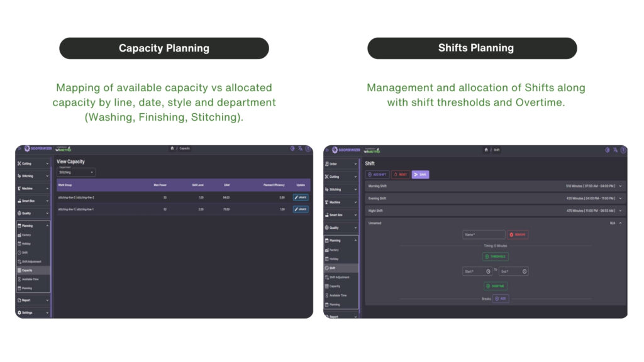
Task: Click the SAVE button on Shift page
Action: (421, 173)
